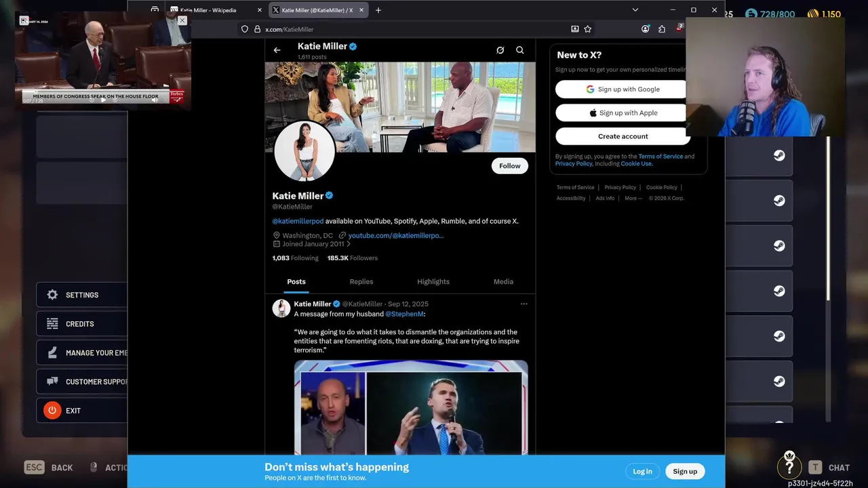Open the footer Ads info link
Screen dimensions: 868x488
pos(605,199)
